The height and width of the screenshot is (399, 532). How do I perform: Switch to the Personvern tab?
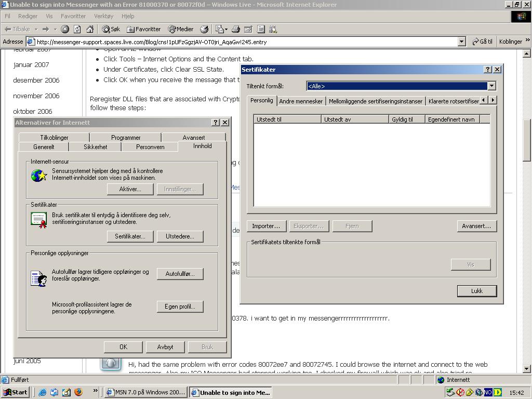pyautogui.click(x=150, y=147)
